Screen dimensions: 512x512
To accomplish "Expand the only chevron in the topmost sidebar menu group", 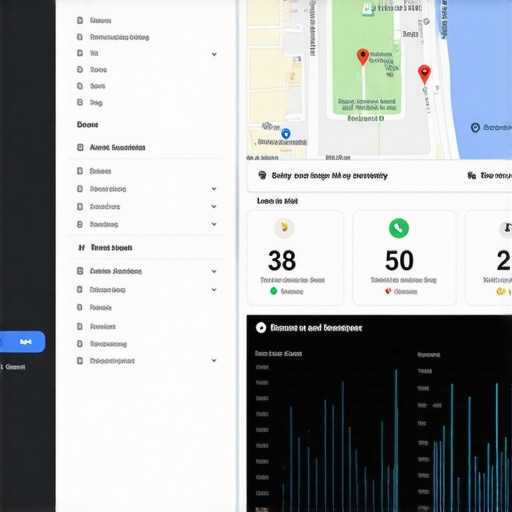I will 214,54.
